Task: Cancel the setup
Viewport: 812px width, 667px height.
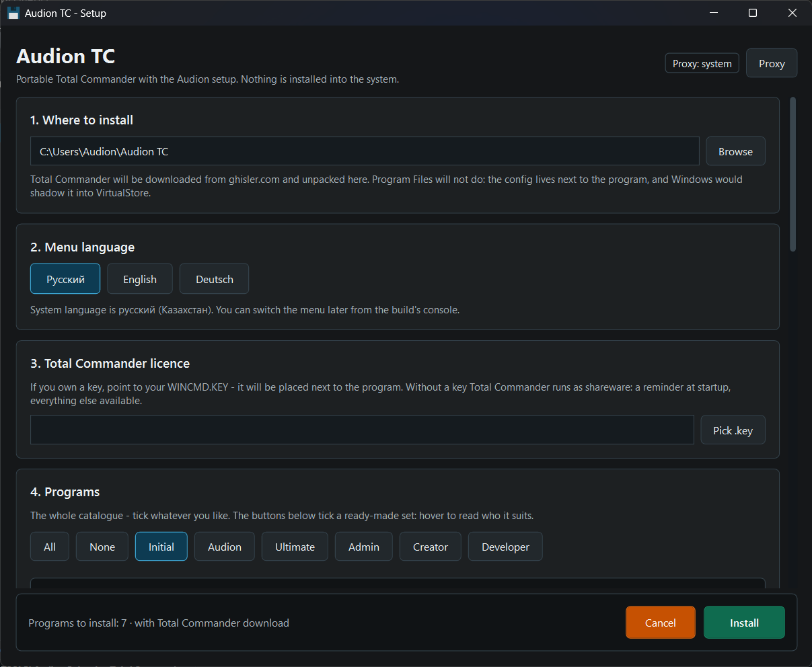Action: click(660, 623)
